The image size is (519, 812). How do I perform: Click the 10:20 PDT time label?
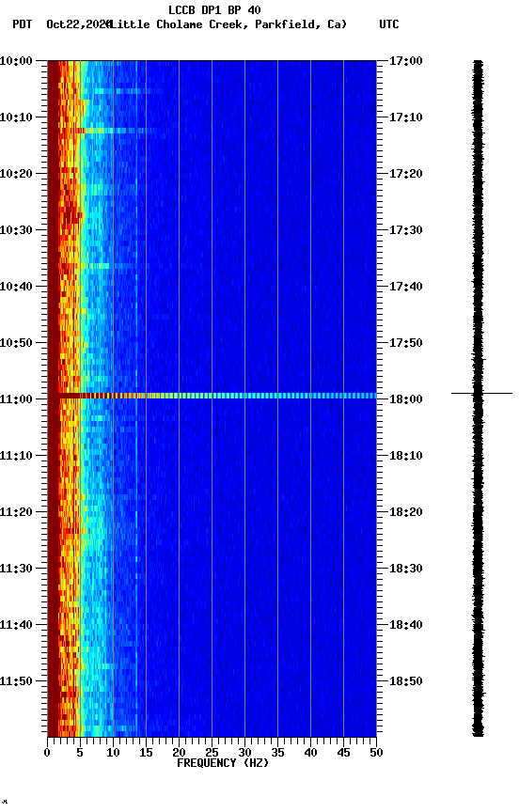[16, 174]
